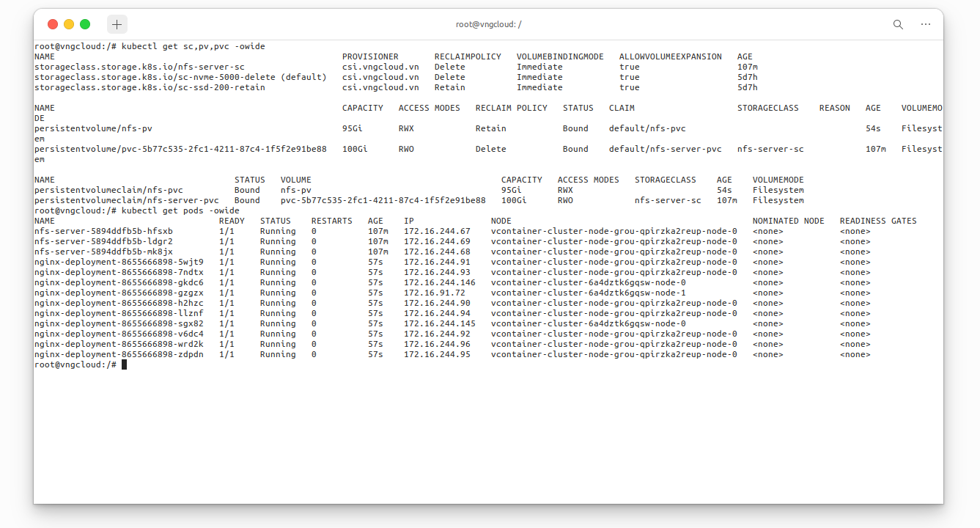Open the three-dot options menu
This screenshot has height=528, width=980.
(x=926, y=24)
